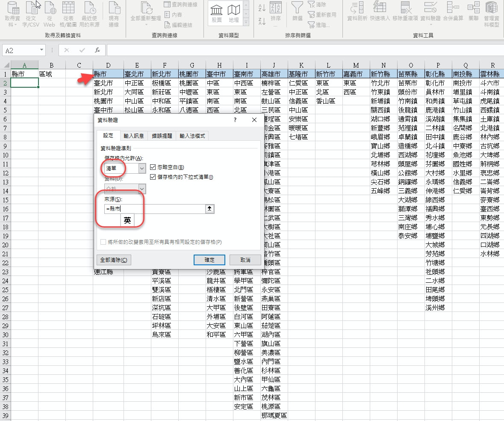Viewport: 504px width, 421px height.
Task: Toggle the 忽略空白 (ignore blank) checkbox
Action: [153, 167]
